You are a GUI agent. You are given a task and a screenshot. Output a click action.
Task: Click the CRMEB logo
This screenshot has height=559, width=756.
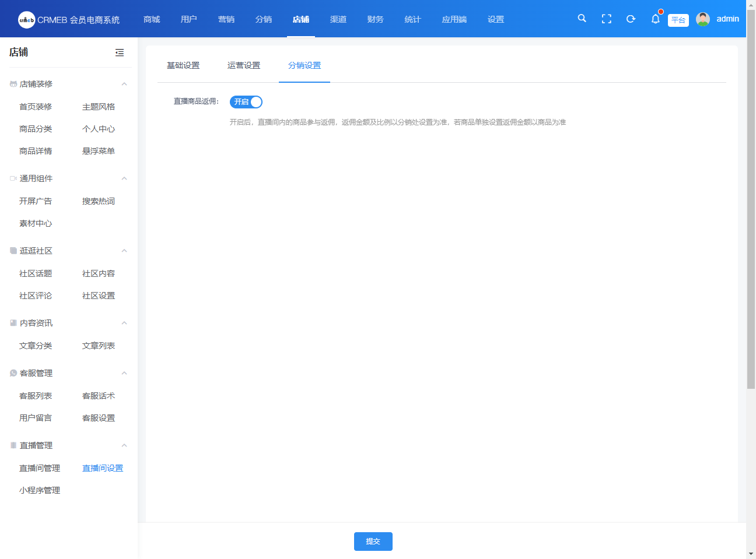point(27,20)
